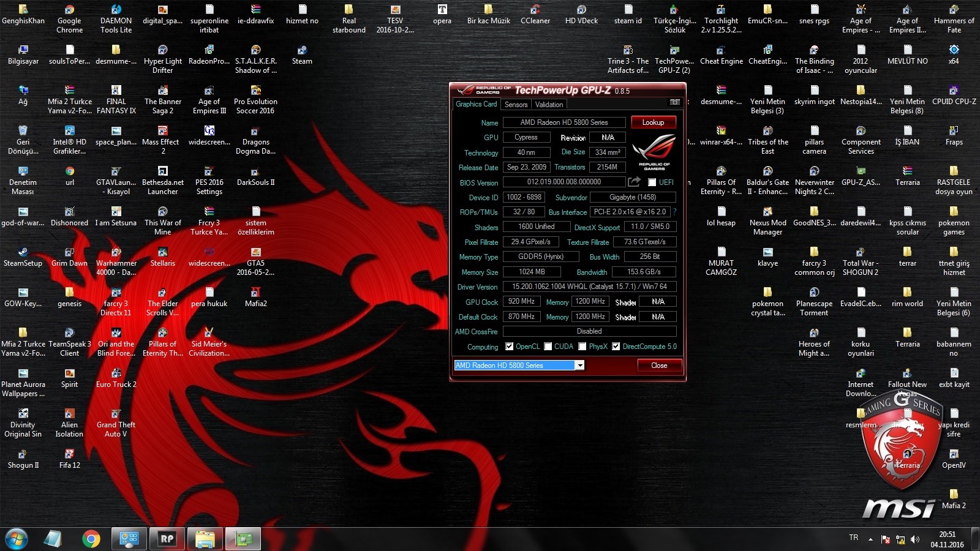
Task: Toggle the DirectCompute 5.0 checkbox
Action: (616, 347)
